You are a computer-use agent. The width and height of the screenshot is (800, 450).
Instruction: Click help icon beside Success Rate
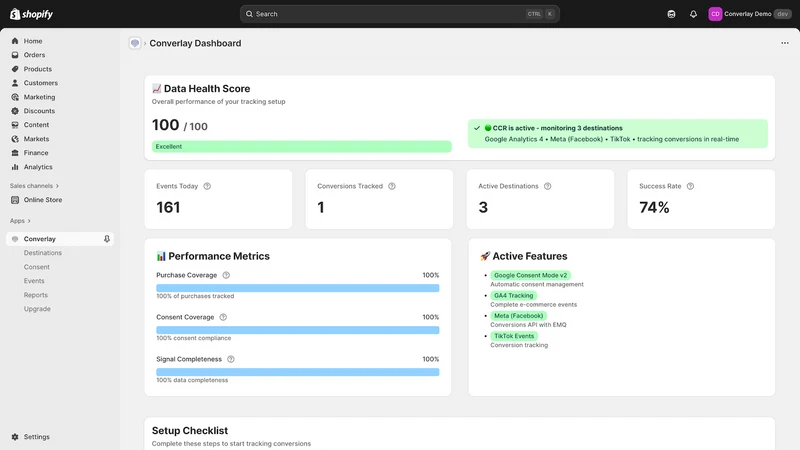coord(690,186)
